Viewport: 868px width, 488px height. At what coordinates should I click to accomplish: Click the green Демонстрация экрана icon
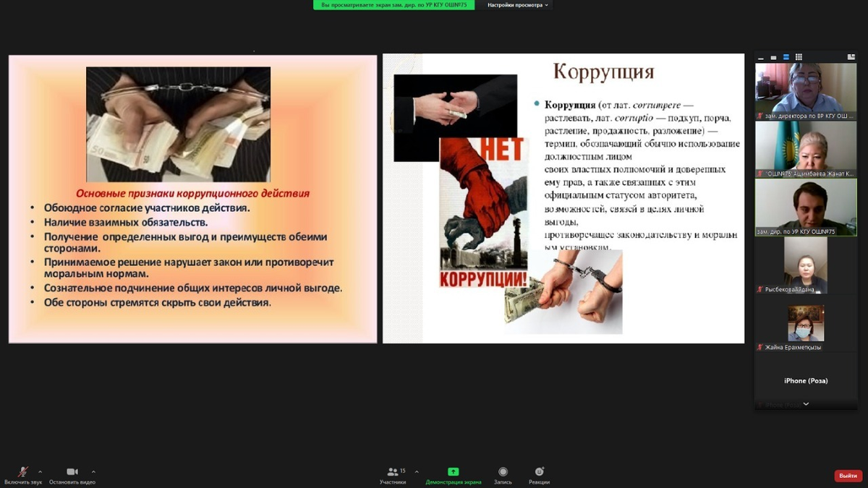(454, 471)
